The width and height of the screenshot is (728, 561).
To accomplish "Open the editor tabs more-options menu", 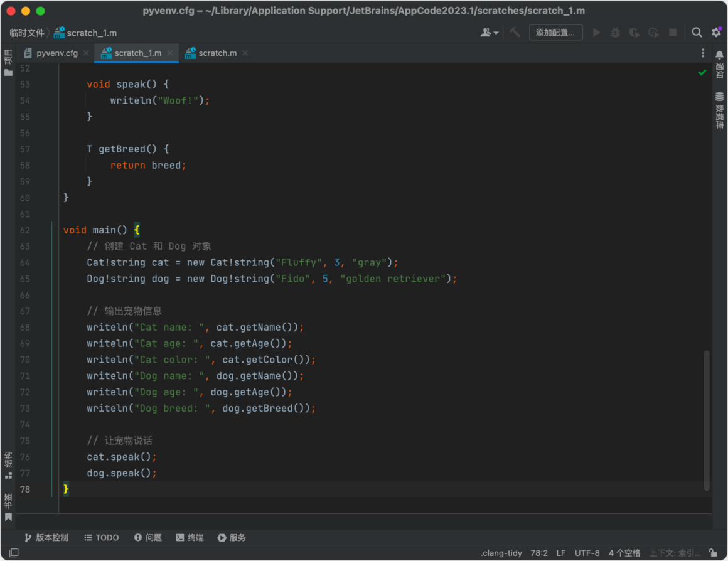I will click(x=702, y=53).
